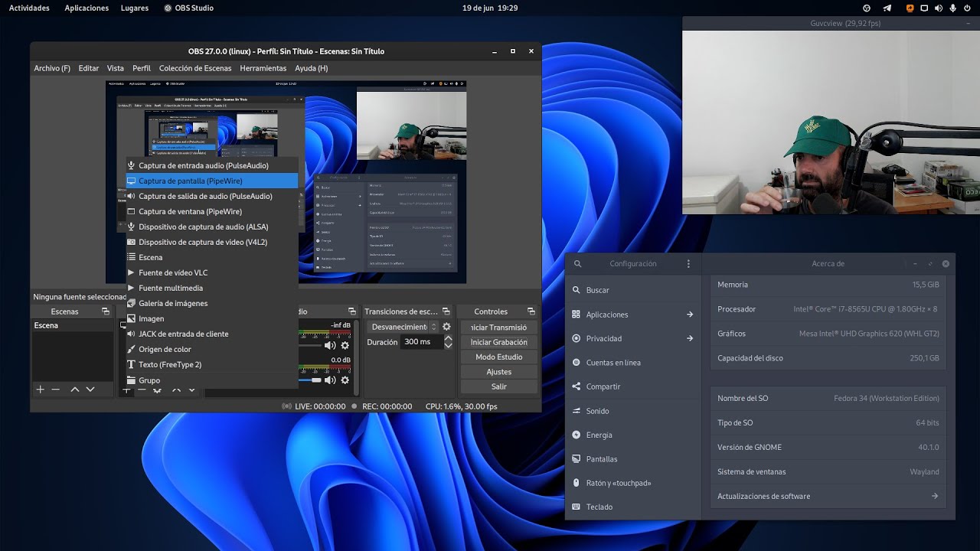Open the Herramientas menu
Image resolution: width=980 pixels, height=551 pixels.
point(263,68)
